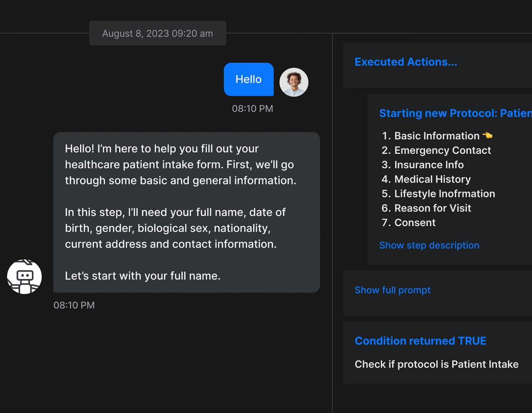The width and height of the screenshot is (532, 413).
Task: Click the user profile photo avatar
Action: (x=294, y=82)
